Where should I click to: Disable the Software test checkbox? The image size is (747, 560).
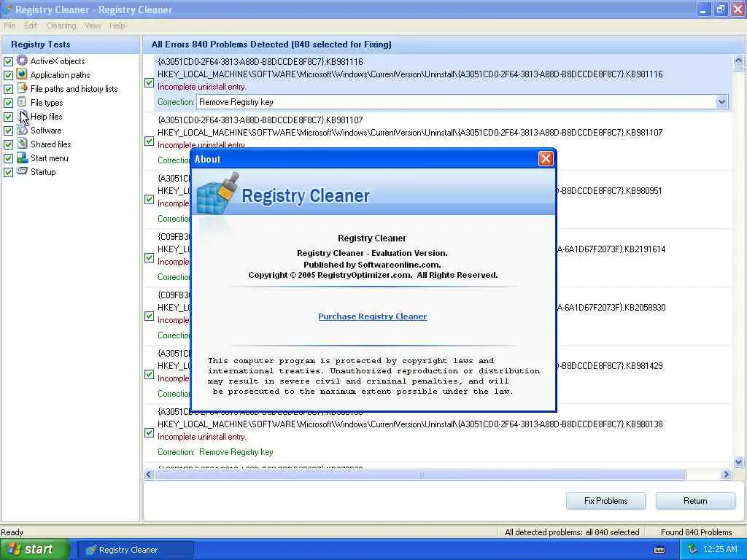(9, 130)
